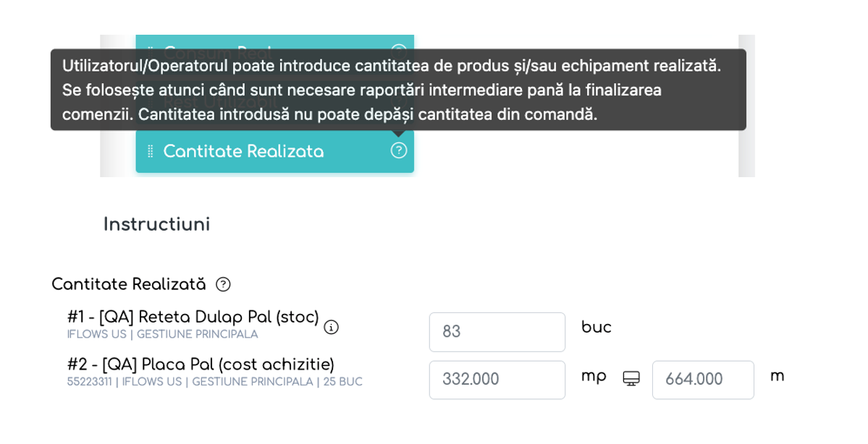Click the dark tooltip describing Cantitate Realizata
868x444 pixels.
coord(398,90)
